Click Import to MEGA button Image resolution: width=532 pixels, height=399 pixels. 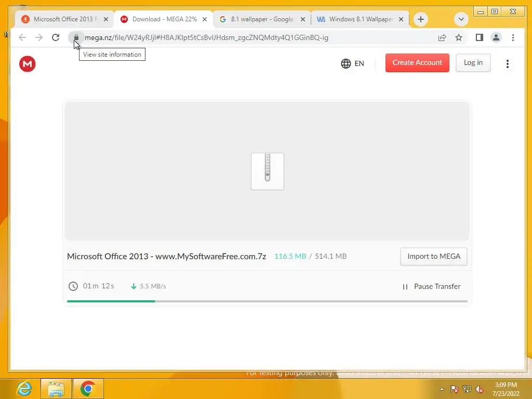point(434,257)
